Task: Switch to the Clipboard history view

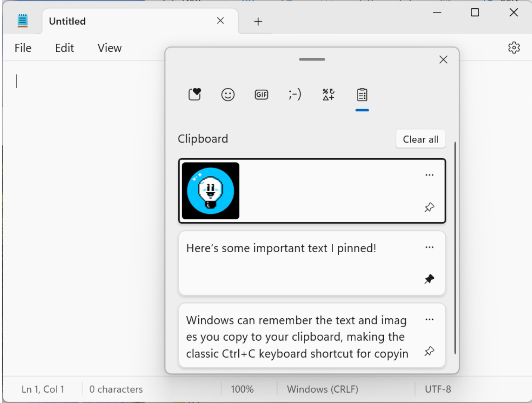Action: (362, 95)
